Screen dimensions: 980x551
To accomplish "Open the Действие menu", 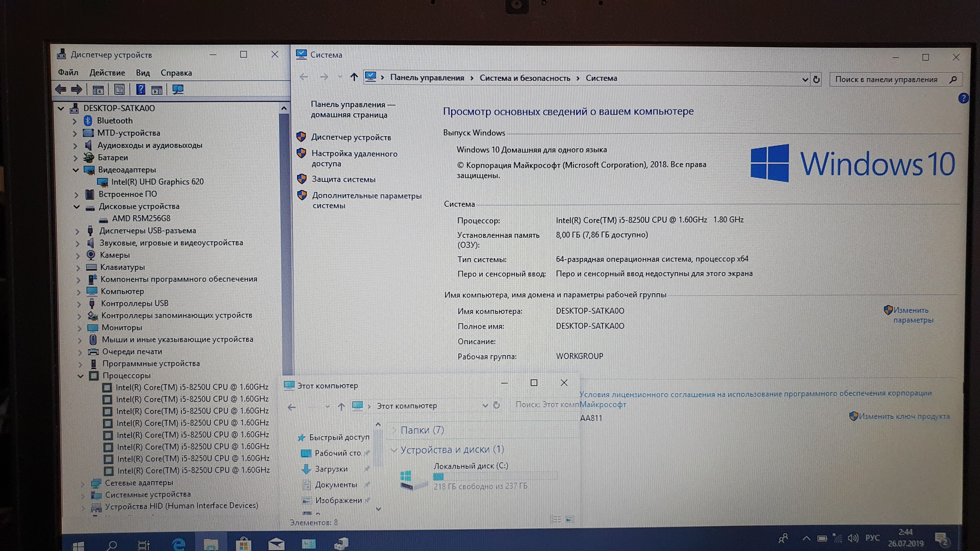I will click(x=107, y=73).
